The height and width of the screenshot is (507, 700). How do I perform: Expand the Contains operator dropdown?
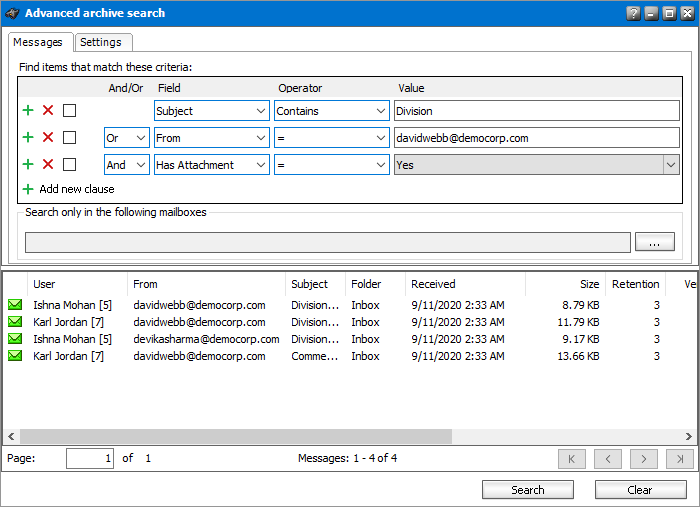tap(380, 111)
